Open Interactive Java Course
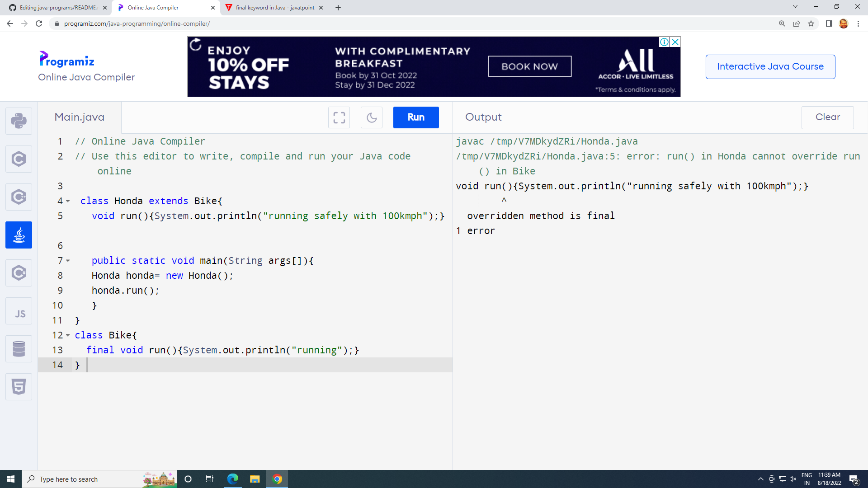The image size is (868, 488). pos(770,66)
